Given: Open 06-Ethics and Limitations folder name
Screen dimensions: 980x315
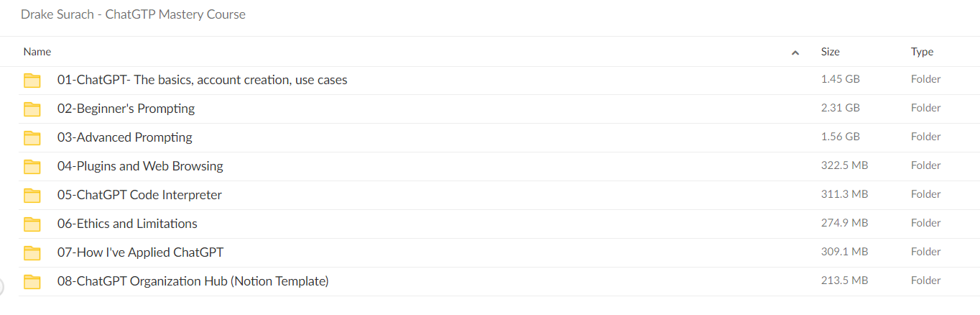Looking at the screenshot, I should click(x=127, y=224).
